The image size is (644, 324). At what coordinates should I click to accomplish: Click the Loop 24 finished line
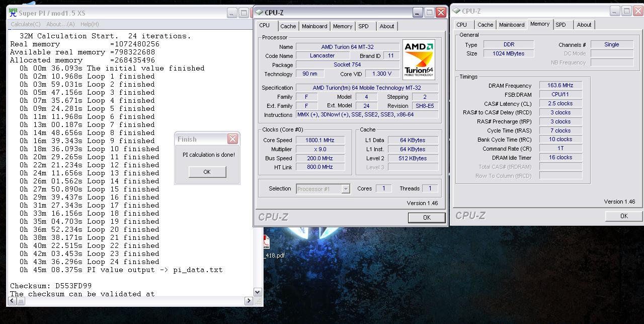[x=90, y=262]
